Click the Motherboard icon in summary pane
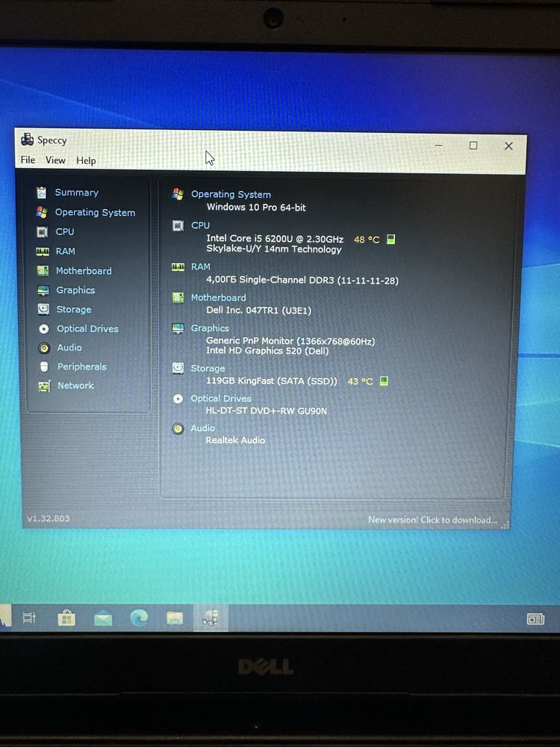The width and height of the screenshot is (560, 747). point(178,298)
